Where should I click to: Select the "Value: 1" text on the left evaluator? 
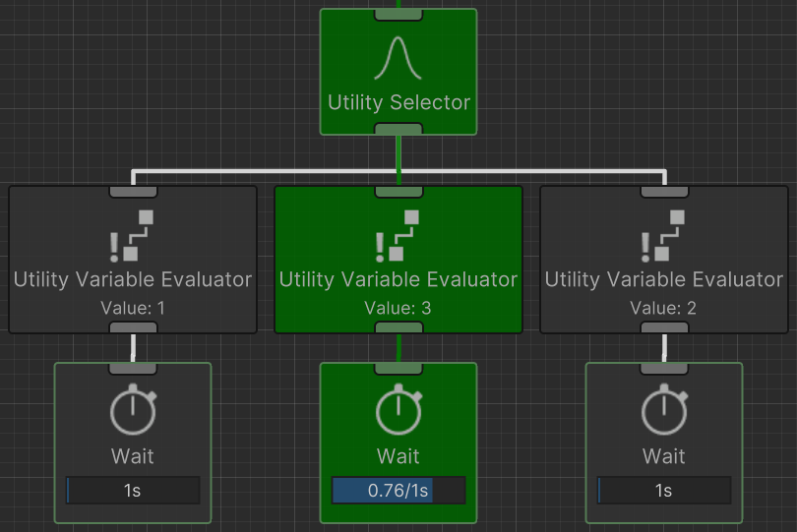pyautogui.click(x=133, y=308)
